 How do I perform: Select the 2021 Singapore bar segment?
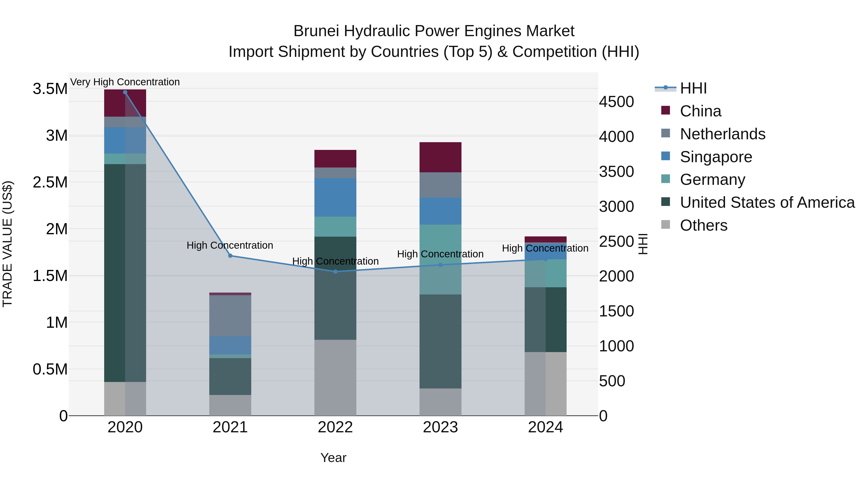[230, 346]
